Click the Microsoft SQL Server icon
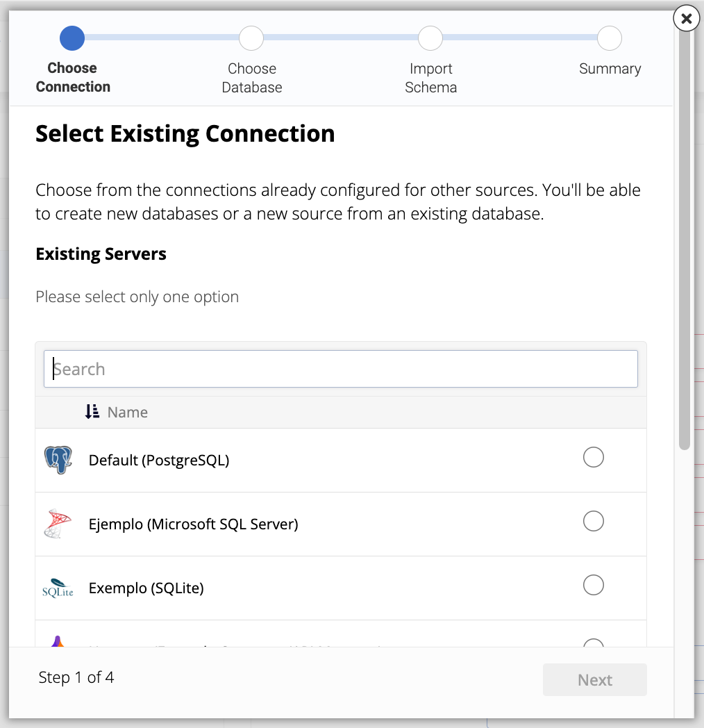 [58, 523]
